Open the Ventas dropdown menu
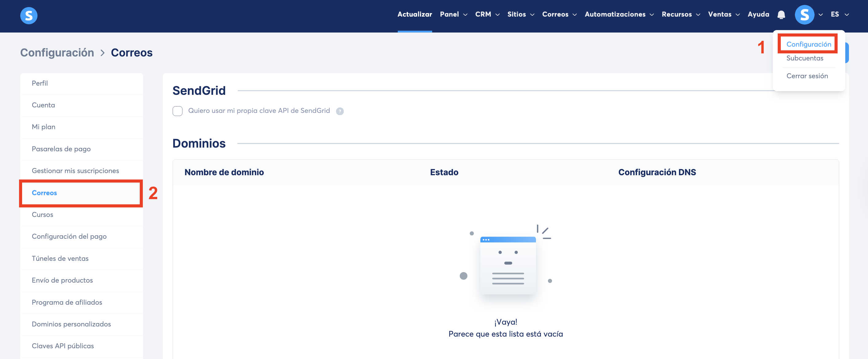 (x=723, y=14)
